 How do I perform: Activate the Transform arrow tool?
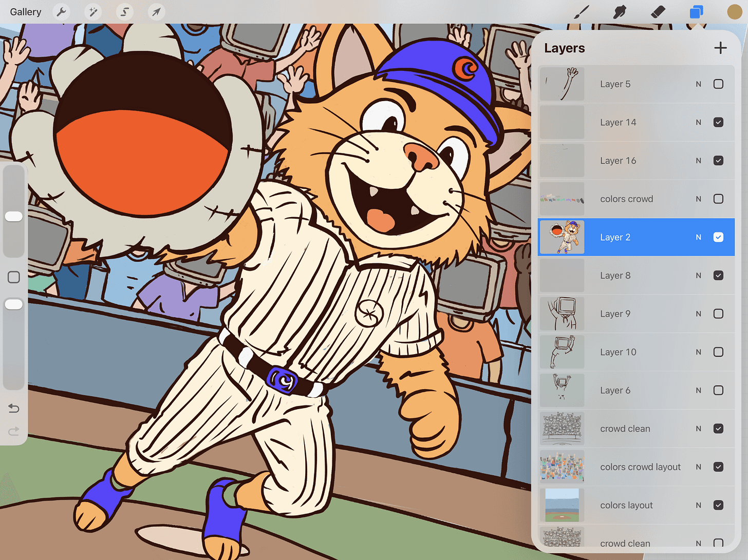(x=156, y=11)
